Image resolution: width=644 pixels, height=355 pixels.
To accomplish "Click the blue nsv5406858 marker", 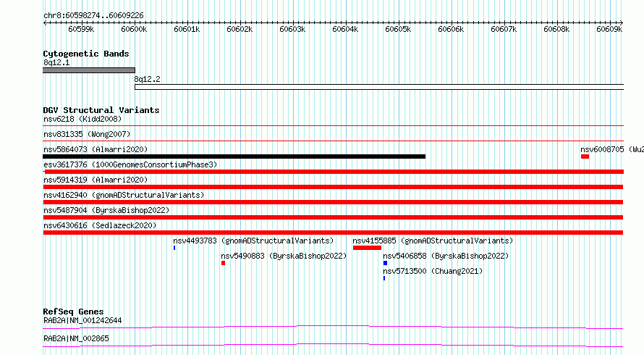I will click(385, 263).
